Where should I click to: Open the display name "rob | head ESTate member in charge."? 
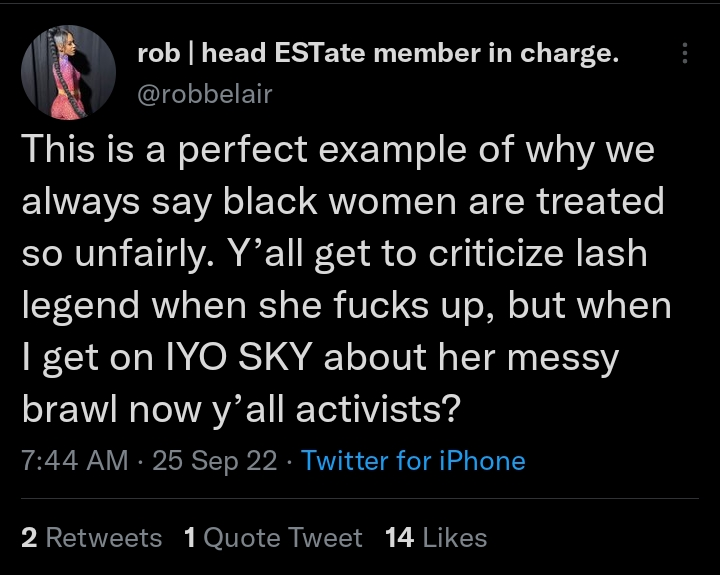coord(377,55)
